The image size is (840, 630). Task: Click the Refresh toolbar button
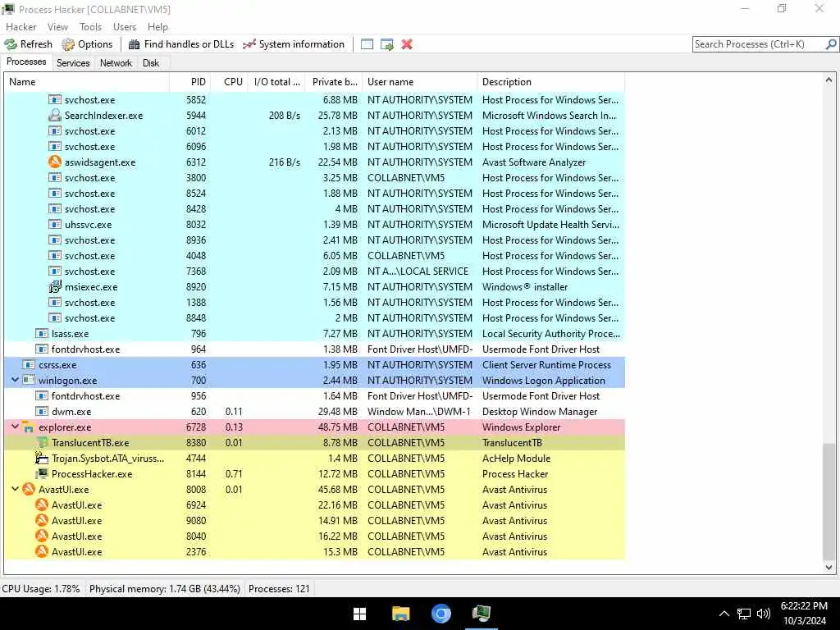[x=29, y=44]
